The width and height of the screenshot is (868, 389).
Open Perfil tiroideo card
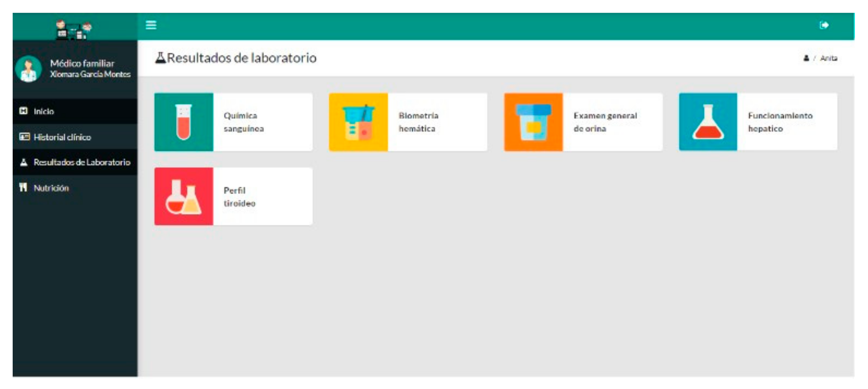[x=240, y=197]
